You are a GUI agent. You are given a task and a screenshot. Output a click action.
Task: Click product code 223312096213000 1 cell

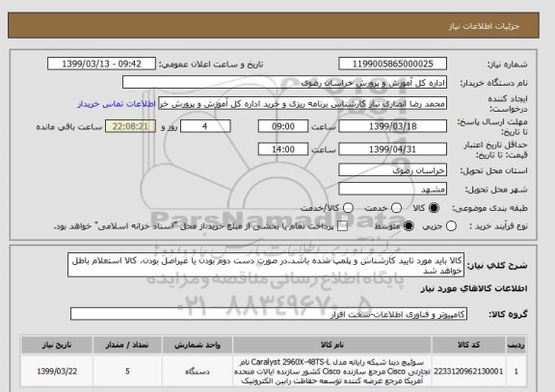click(x=468, y=371)
